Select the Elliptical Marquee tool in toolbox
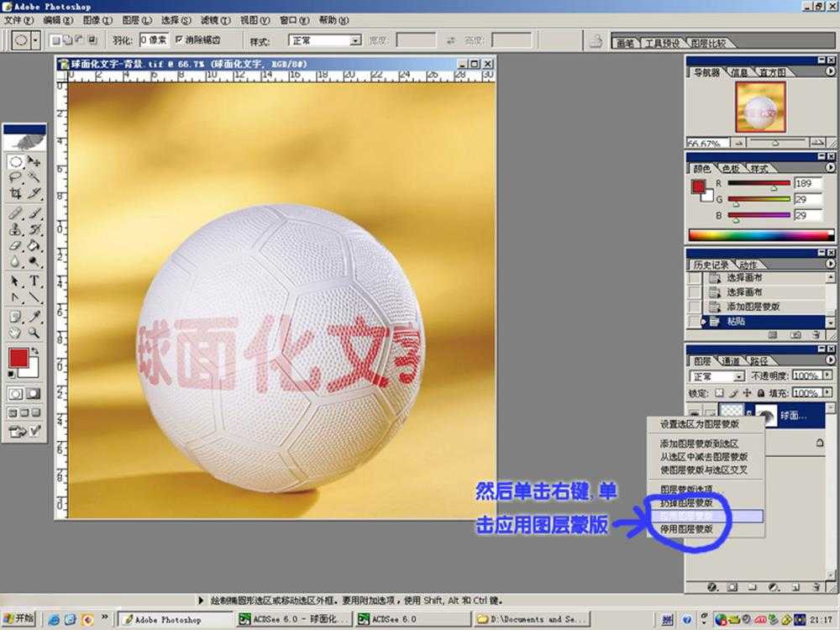Screen dimensions: 840x630 coord(15,161)
